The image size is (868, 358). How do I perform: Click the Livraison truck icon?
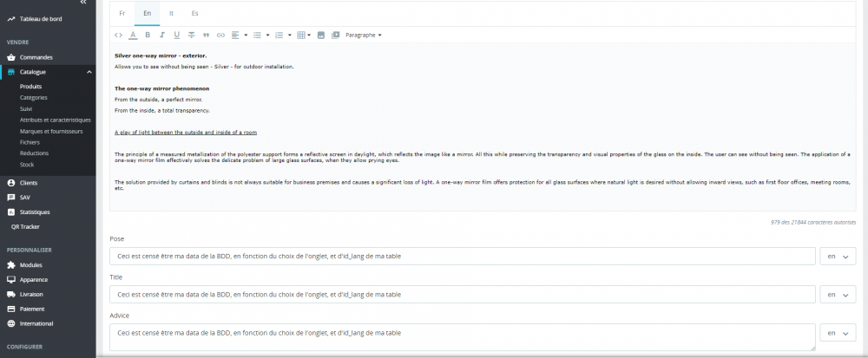pyautogui.click(x=11, y=295)
